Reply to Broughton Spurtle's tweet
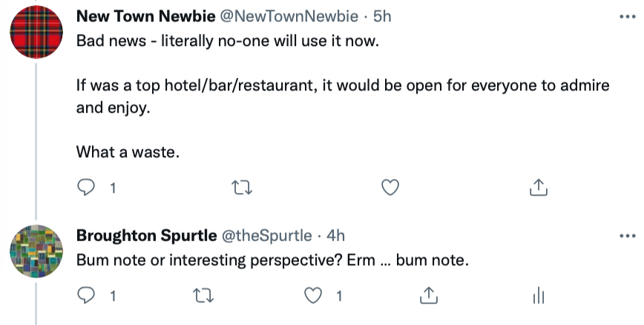This screenshot has width=644, height=325. point(86,295)
